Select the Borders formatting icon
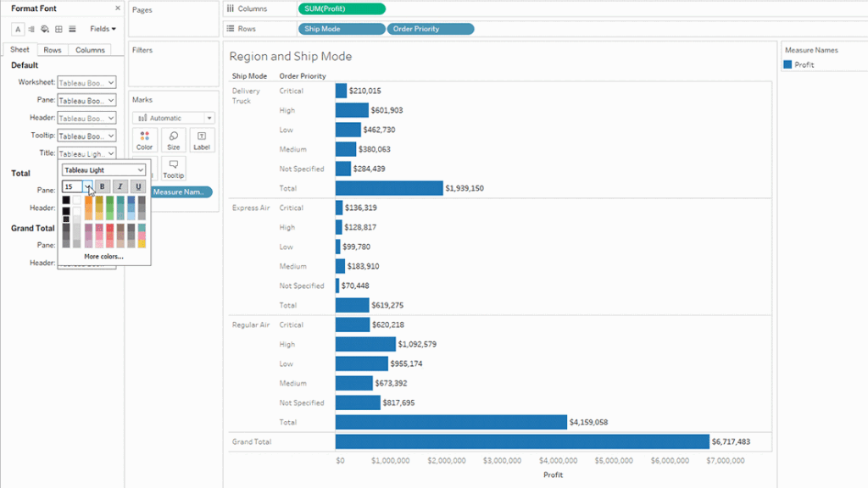868x488 pixels. 58,29
